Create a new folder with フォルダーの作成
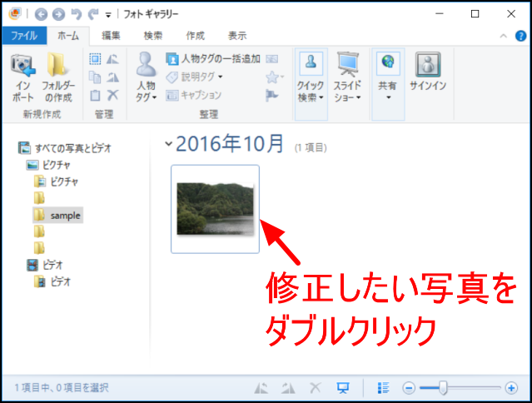This screenshot has height=403, width=532. coord(58,77)
